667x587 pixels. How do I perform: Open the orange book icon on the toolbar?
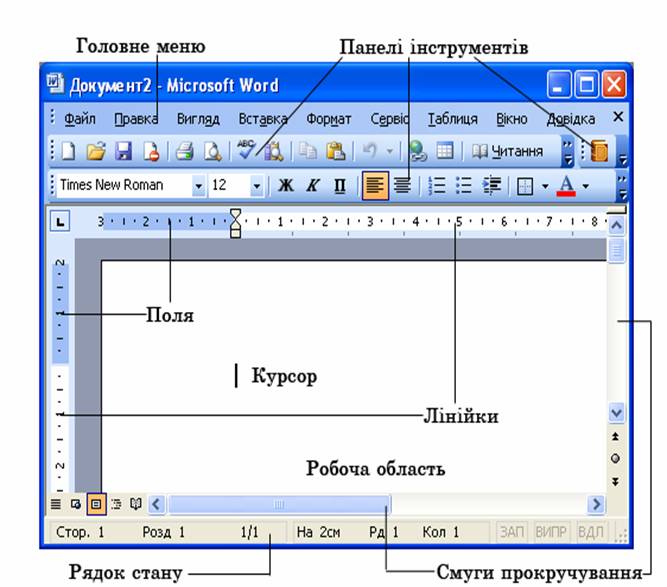point(599,151)
